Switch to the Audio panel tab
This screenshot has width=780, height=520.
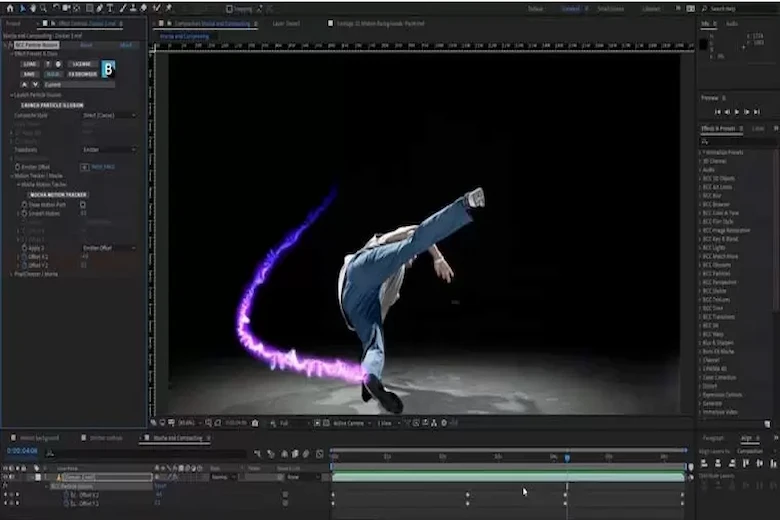point(732,23)
